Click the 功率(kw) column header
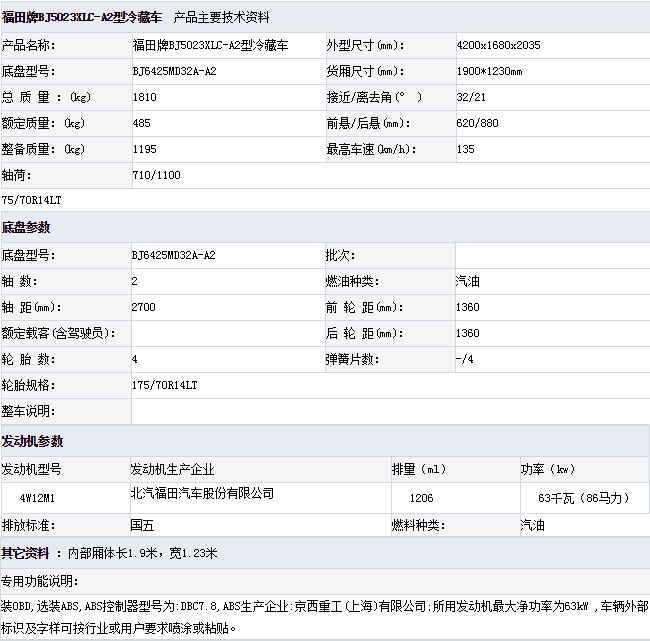 tap(548, 469)
